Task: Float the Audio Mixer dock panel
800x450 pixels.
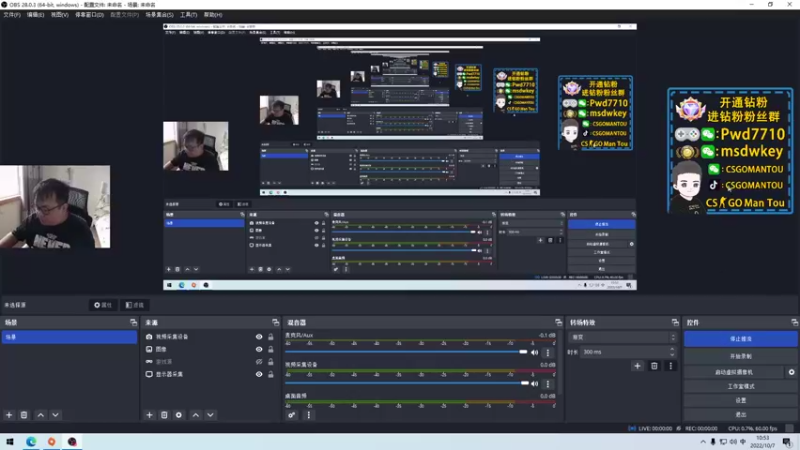Action: pos(559,322)
